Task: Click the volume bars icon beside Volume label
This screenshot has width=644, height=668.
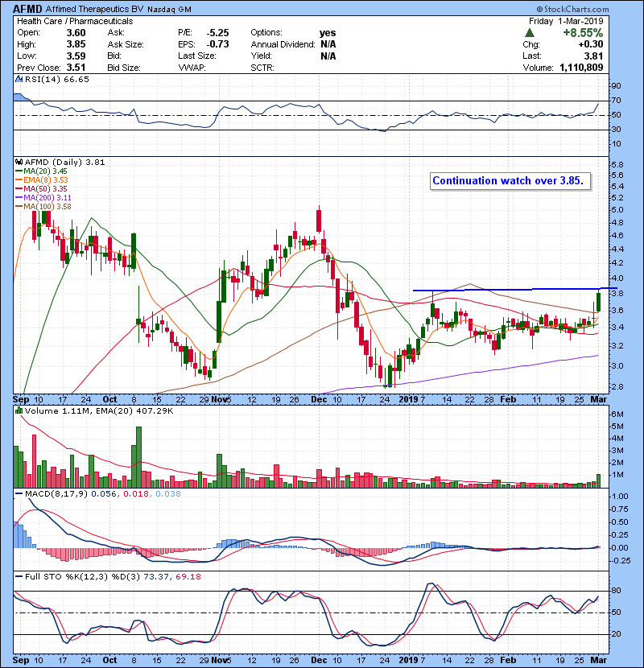Action: (19, 410)
